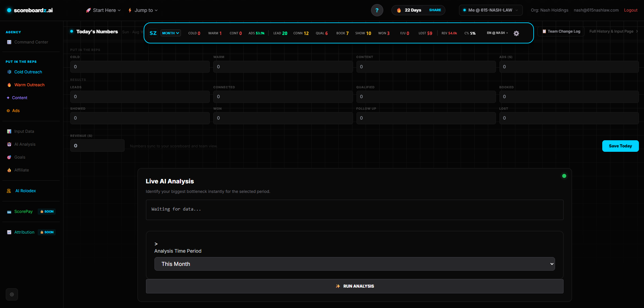Click the help question mark icon
644x308 pixels.
click(377, 10)
